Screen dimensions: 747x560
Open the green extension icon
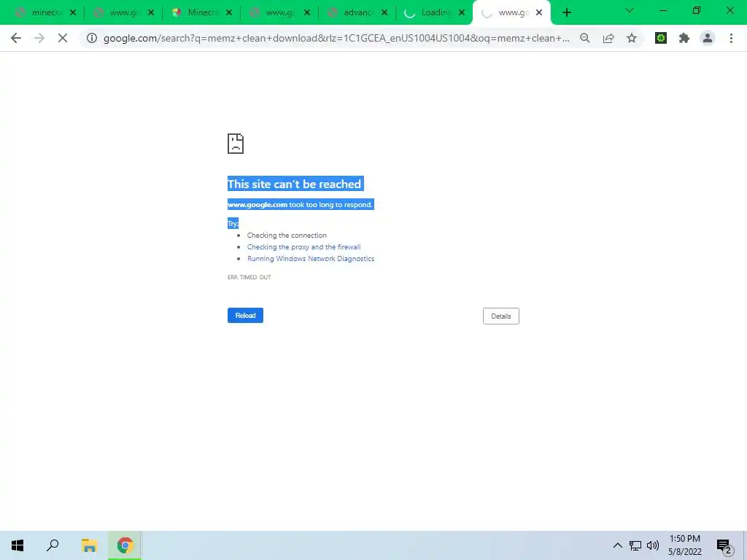click(661, 38)
